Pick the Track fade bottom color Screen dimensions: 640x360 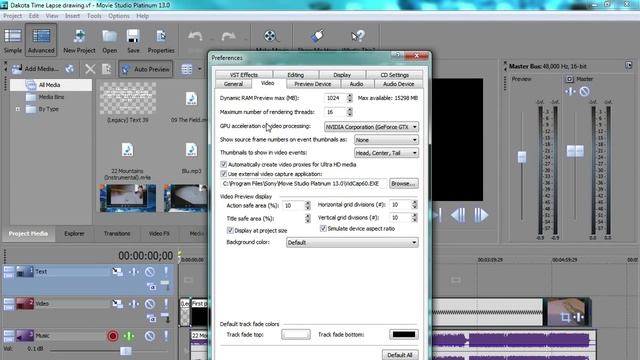tap(403, 334)
